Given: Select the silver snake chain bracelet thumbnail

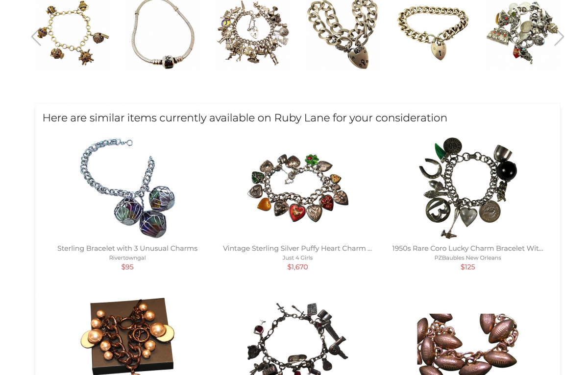Looking at the screenshot, I should [x=163, y=33].
